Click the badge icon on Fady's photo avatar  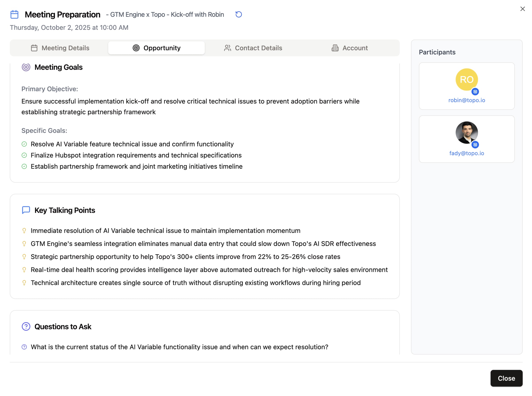point(475,144)
